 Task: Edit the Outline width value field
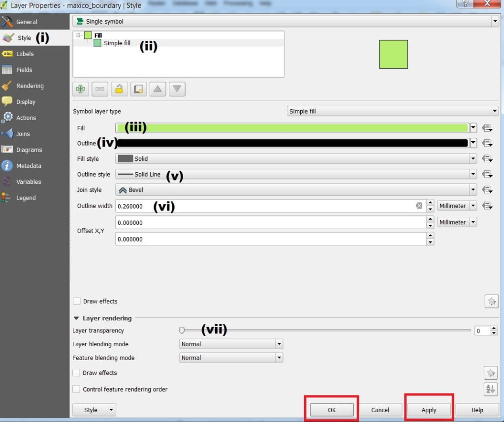246,206
